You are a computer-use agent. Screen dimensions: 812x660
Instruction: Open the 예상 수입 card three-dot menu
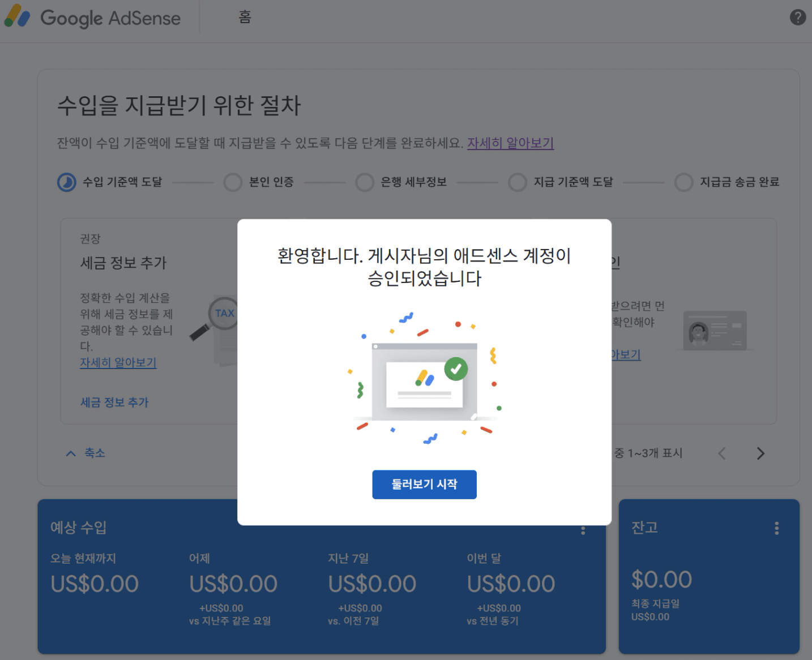coord(583,530)
